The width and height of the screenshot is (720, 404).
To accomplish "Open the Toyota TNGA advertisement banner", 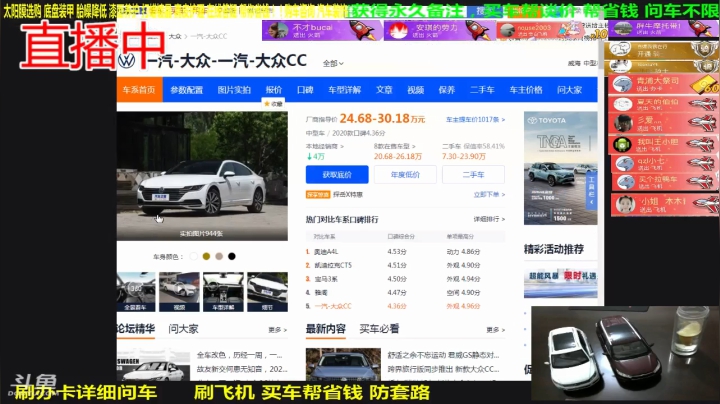I will (x=560, y=168).
